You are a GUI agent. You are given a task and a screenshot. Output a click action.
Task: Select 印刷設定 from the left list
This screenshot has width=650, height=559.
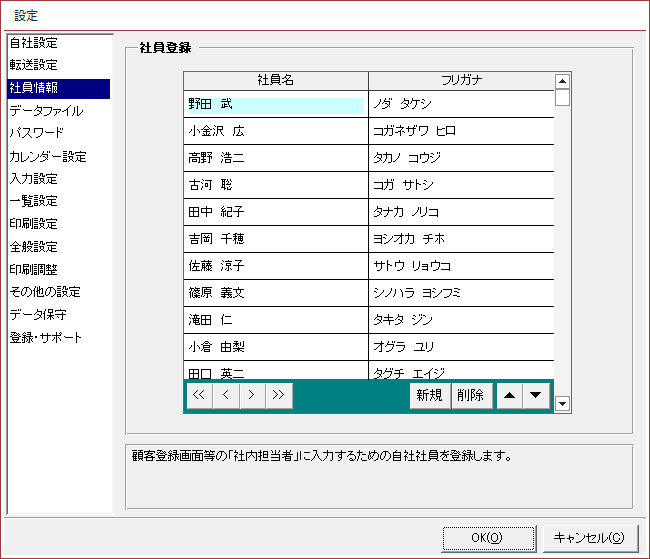click(34, 224)
